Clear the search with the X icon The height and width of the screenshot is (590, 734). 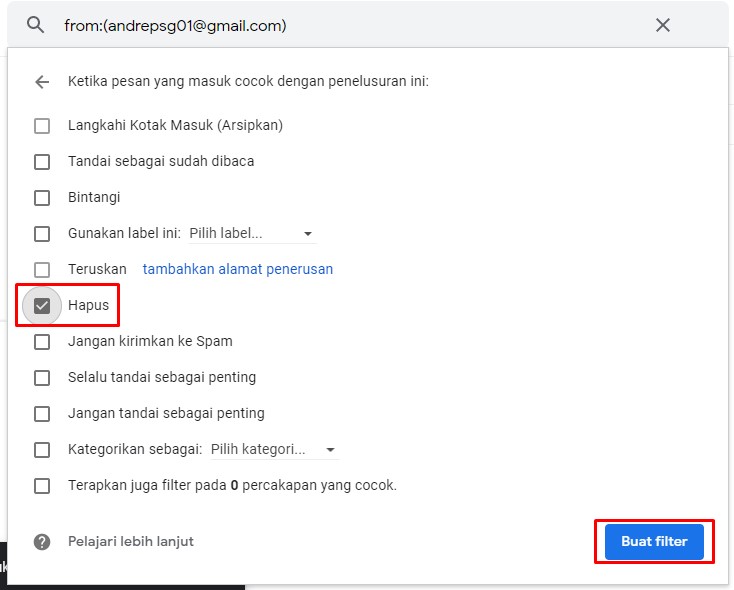(662, 25)
